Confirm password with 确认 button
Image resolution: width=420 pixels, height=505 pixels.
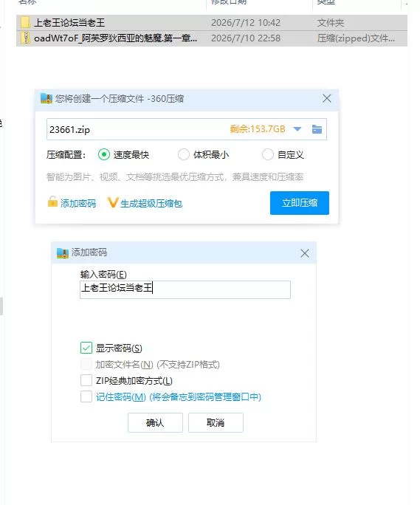155,422
